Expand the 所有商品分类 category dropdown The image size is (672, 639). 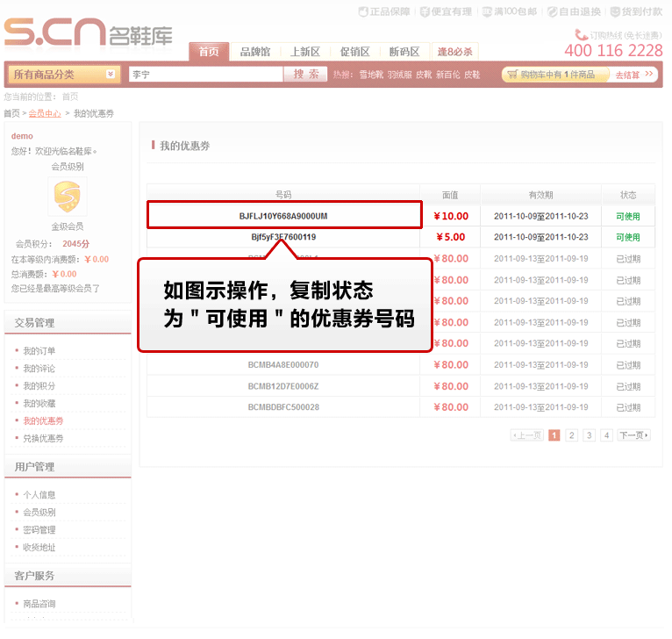(111, 75)
